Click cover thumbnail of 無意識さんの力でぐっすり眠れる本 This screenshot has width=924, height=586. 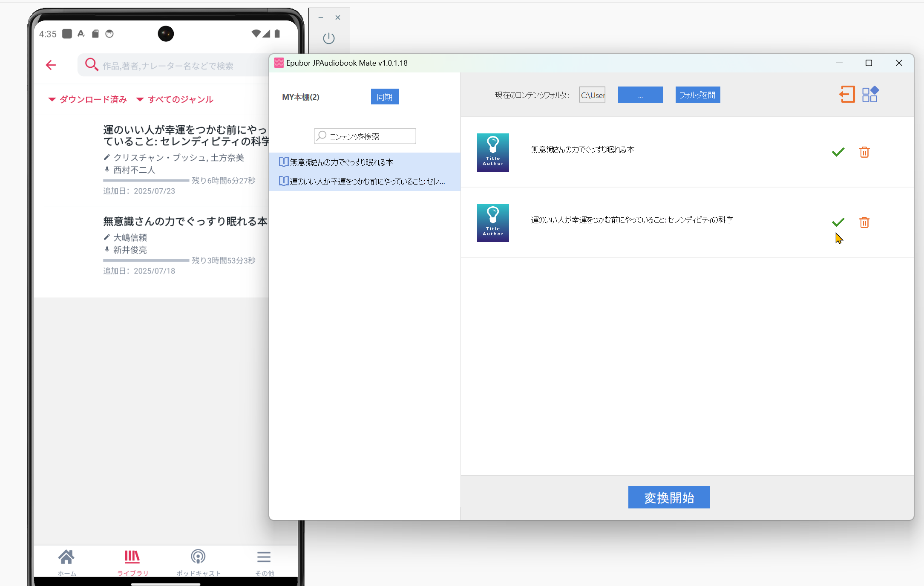(493, 153)
